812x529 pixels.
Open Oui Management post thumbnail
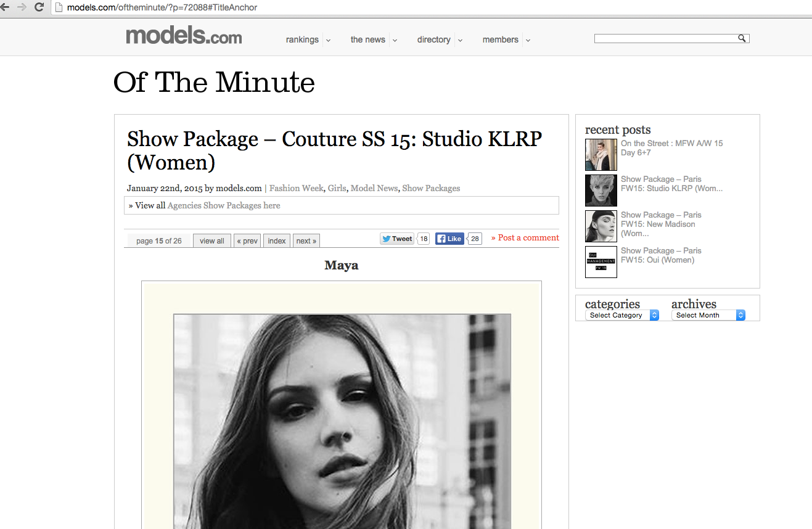[601, 262]
